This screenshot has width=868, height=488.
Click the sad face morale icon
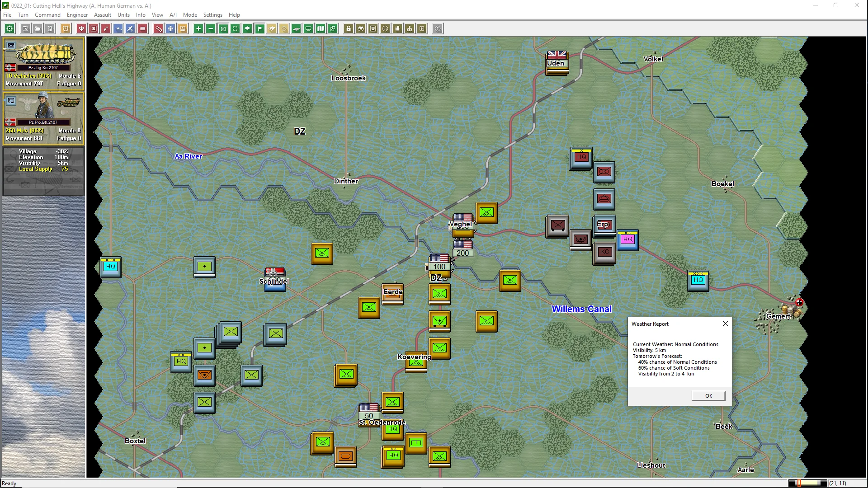[x=385, y=29]
